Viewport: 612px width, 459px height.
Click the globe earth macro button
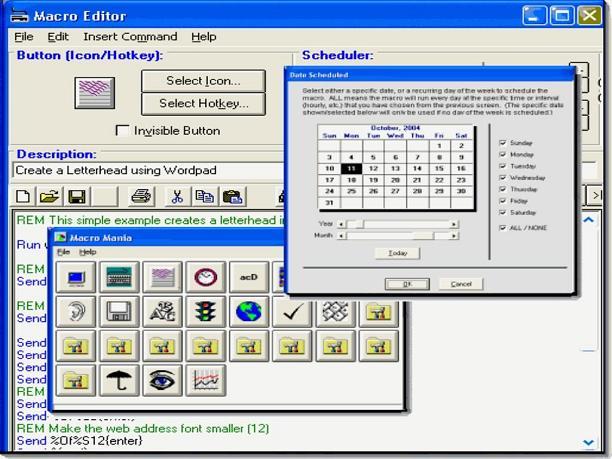pos(249,311)
